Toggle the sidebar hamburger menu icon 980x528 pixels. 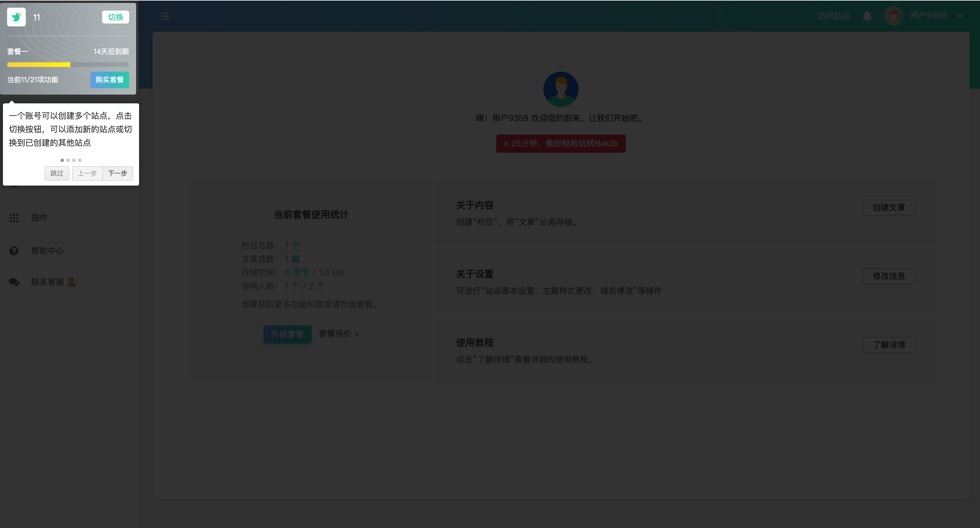(x=165, y=16)
